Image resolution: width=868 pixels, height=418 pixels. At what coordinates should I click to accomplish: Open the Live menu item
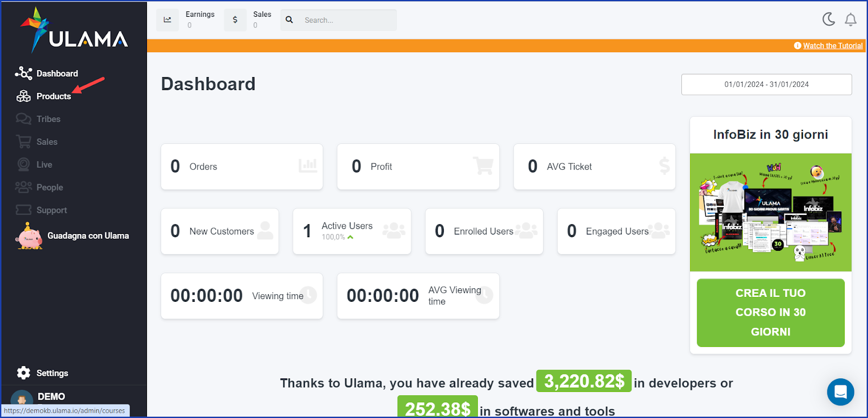(x=44, y=164)
